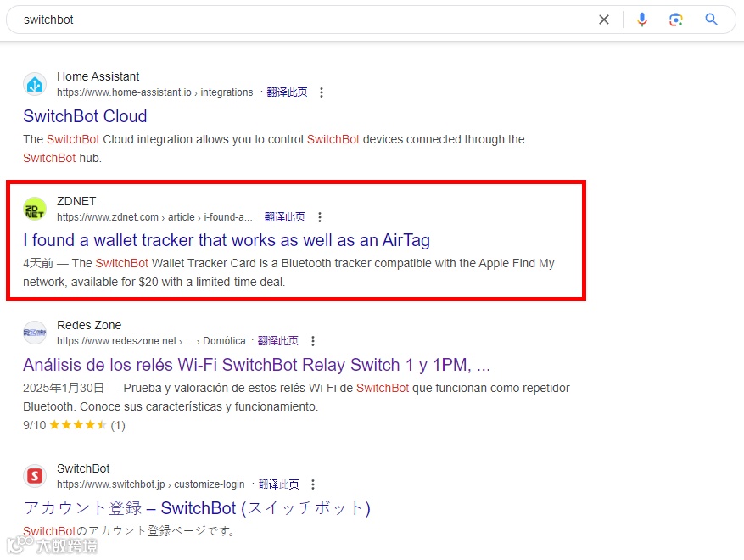The image size is (744, 560).
Task: Translate the Redes Zone result page
Action: coord(277,341)
